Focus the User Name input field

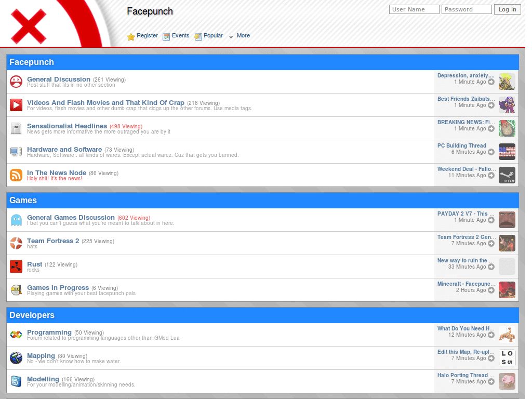pyautogui.click(x=414, y=9)
